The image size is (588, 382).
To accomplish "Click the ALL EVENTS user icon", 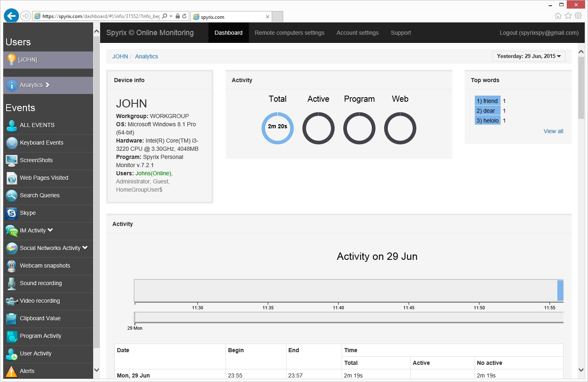I will point(11,125).
